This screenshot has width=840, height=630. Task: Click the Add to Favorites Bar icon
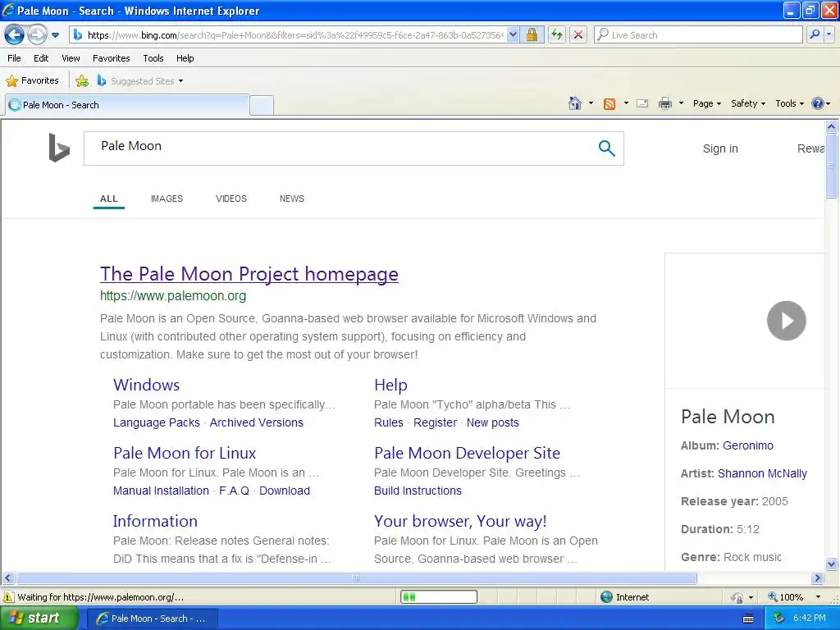coord(82,81)
